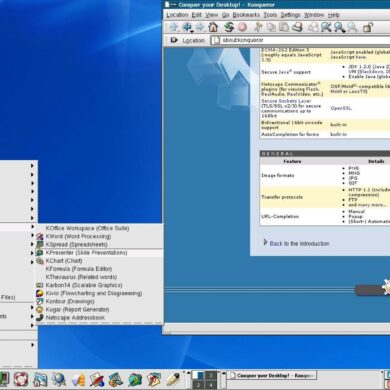This screenshot has width=390, height=390.
Task: Open the Location menu
Action: tap(177, 15)
